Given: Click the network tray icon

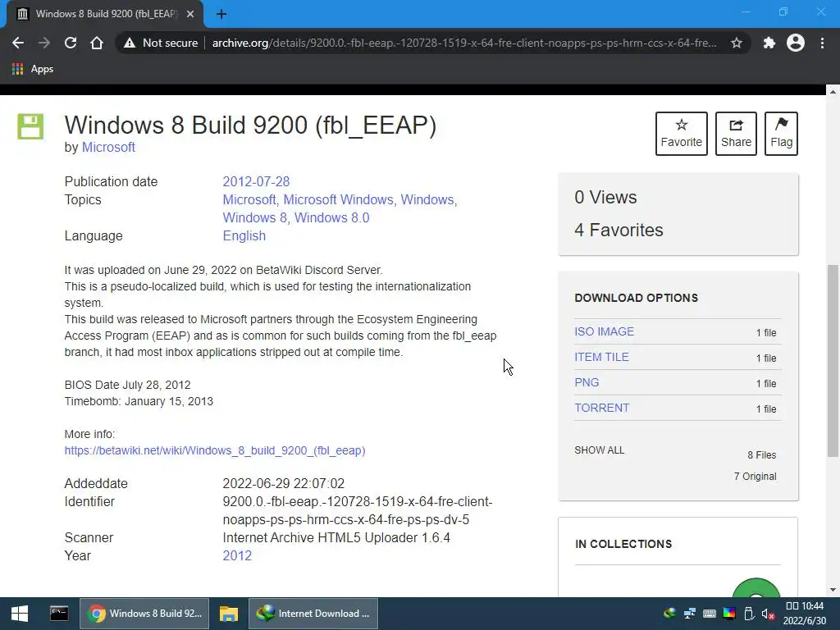Looking at the screenshot, I should tap(690, 614).
